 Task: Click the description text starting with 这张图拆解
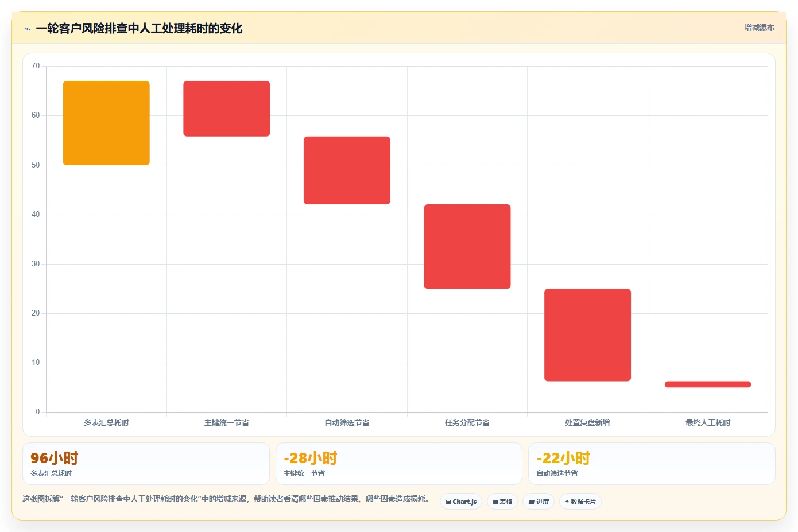(226, 499)
